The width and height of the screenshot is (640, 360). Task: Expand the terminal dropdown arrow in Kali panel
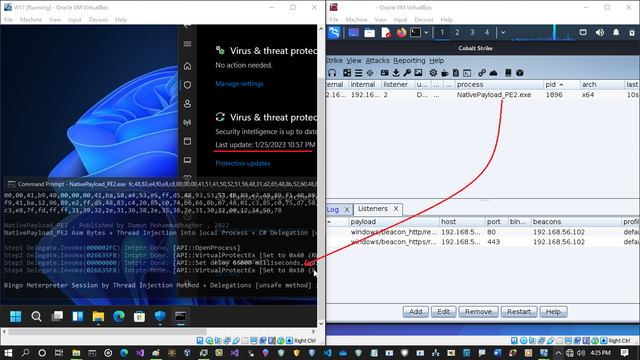(x=426, y=33)
